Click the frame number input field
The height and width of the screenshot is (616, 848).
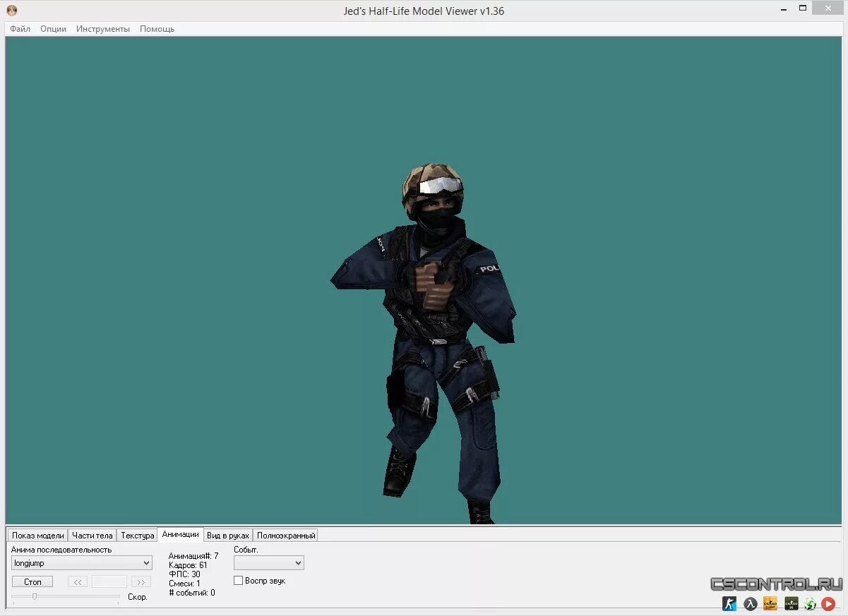point(109,582)
